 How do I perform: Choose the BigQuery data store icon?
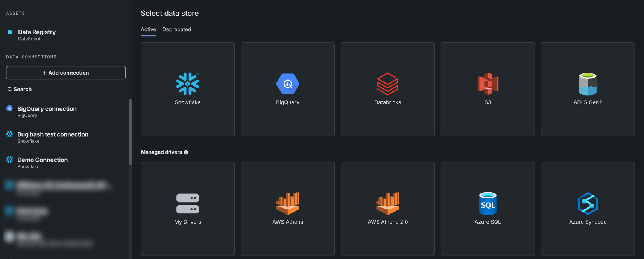pyautogui.click(x=287, y=84)
